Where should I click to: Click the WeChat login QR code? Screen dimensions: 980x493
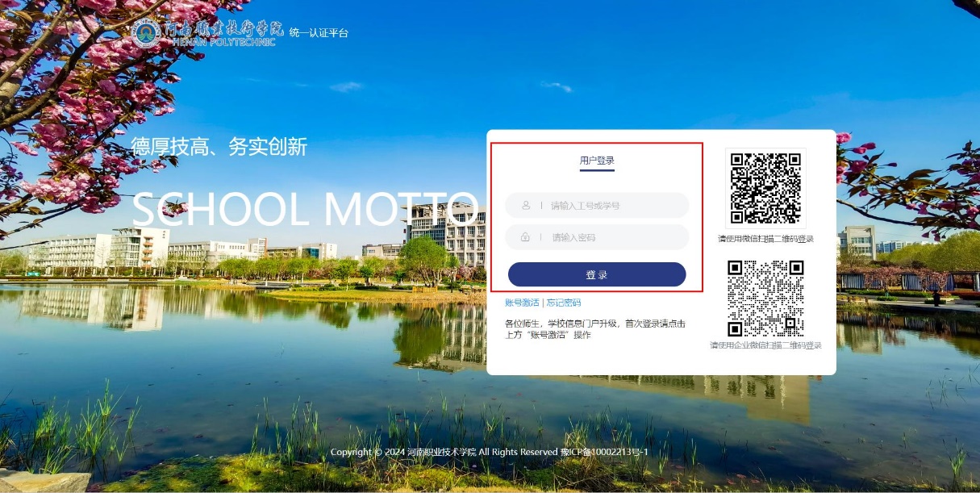pos(765,188)
